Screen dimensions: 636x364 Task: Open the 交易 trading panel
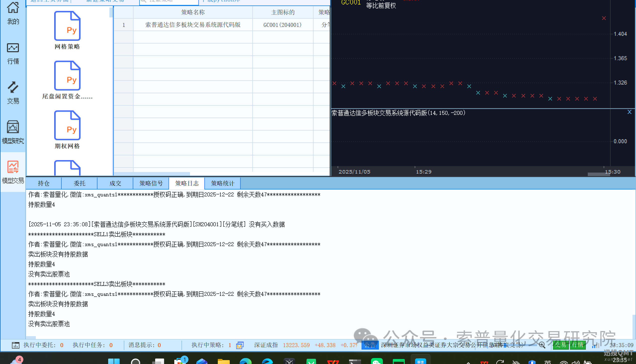(13, 94)
